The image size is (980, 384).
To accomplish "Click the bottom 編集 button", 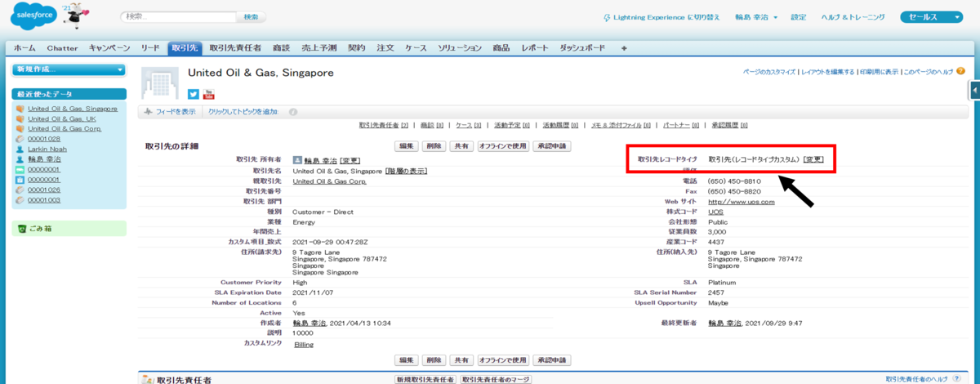I will (x=406, y=359).
